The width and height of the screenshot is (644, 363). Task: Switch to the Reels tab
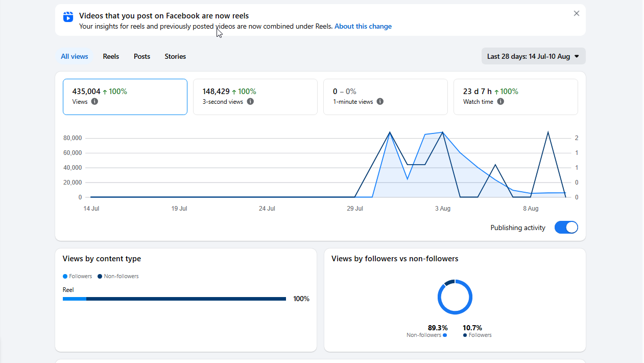[x=111, y=56]
